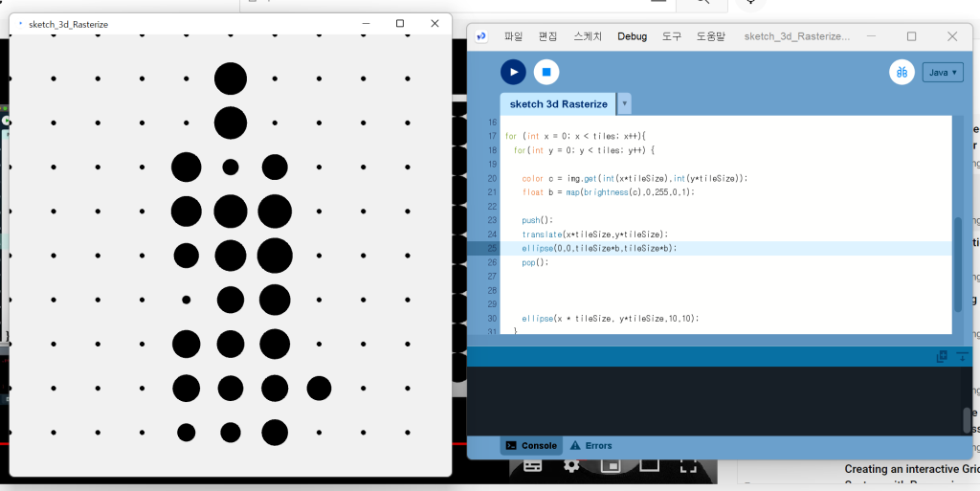Click the Processing logo in the title bar
980x491 pixels.
481,36
